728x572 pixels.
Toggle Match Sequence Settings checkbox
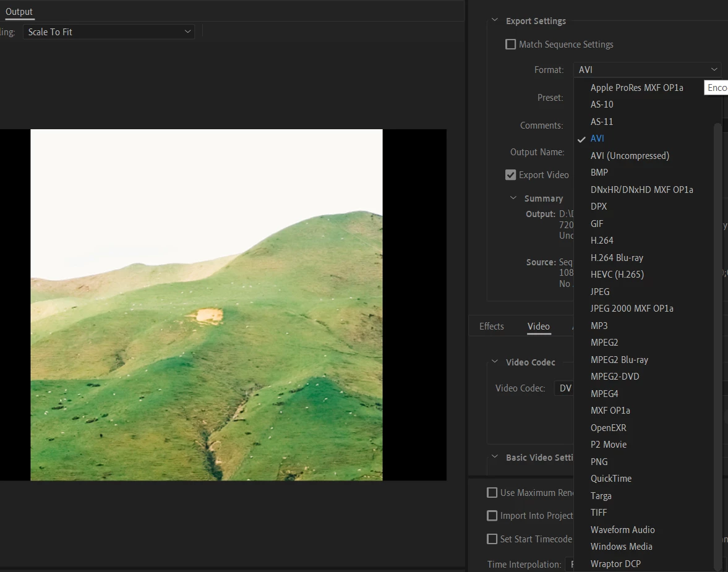pyautogui.click(x=510, y=45)
